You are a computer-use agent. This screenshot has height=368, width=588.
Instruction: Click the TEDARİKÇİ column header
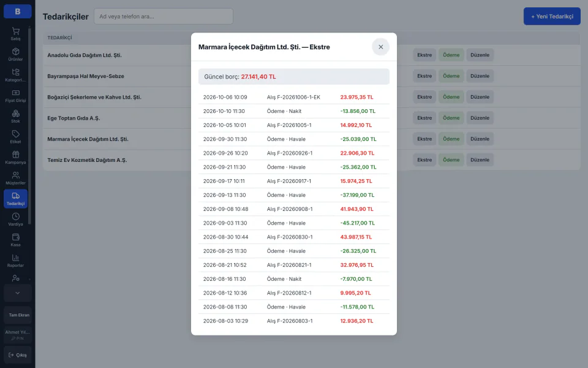coord(59,37)
